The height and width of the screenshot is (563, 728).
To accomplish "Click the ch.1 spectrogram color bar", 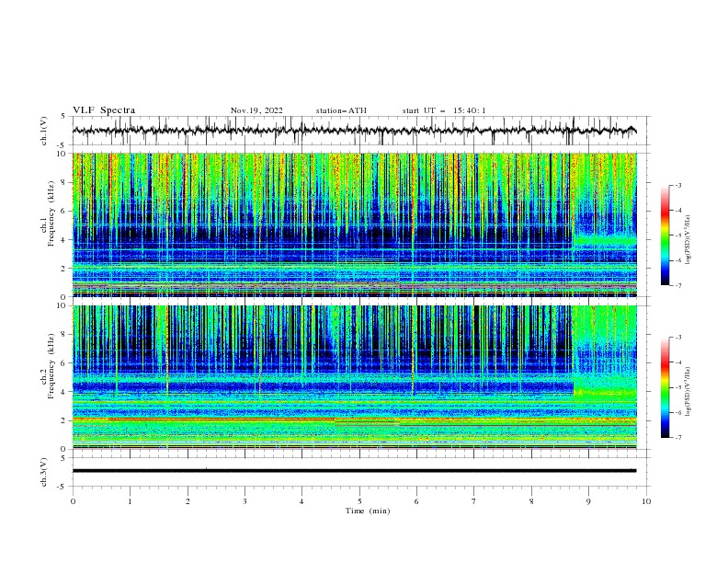I will click(665, 235).
